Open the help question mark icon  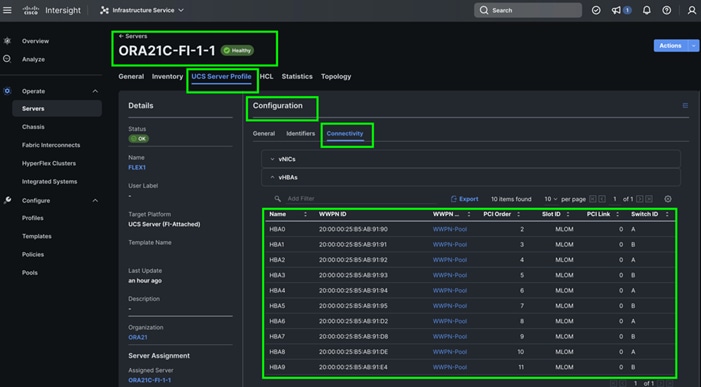667,10
